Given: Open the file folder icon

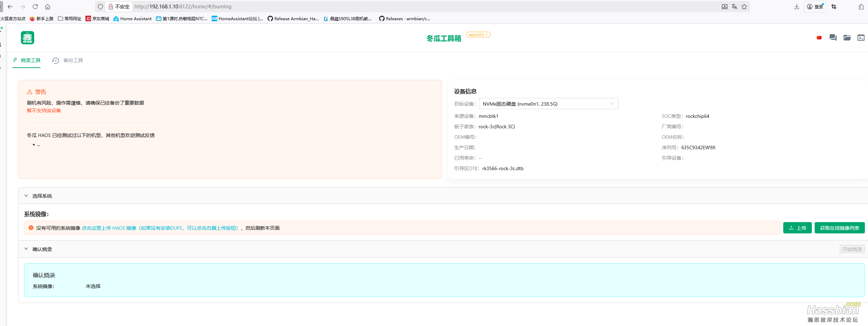Looking at the screenshot, I should [847, 38].
